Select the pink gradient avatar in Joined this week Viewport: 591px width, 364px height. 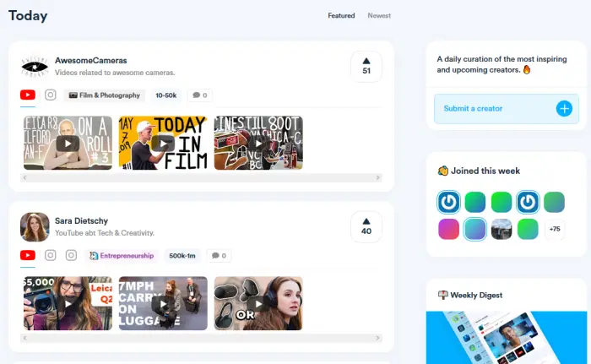click(x=448, y=229)
